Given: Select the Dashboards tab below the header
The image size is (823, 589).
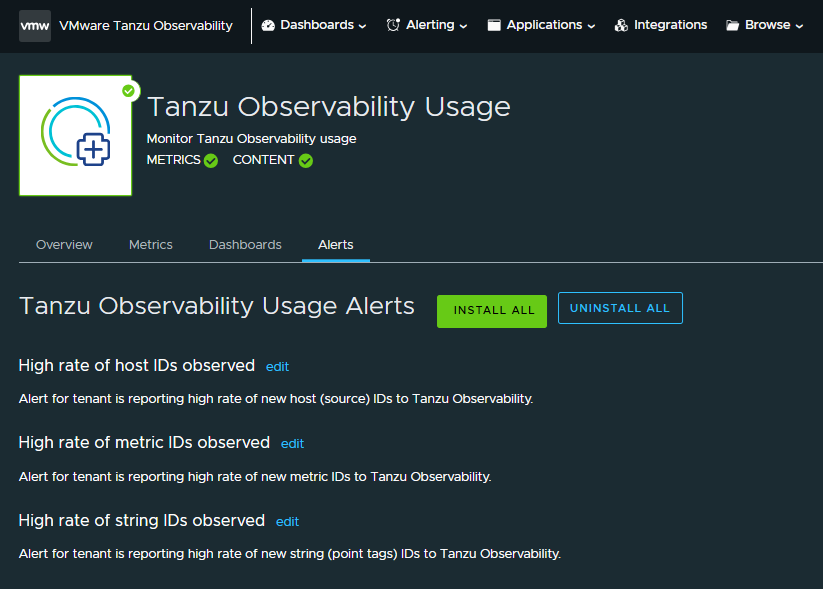Looking at the screenshot, I should (x=245, y=245).
